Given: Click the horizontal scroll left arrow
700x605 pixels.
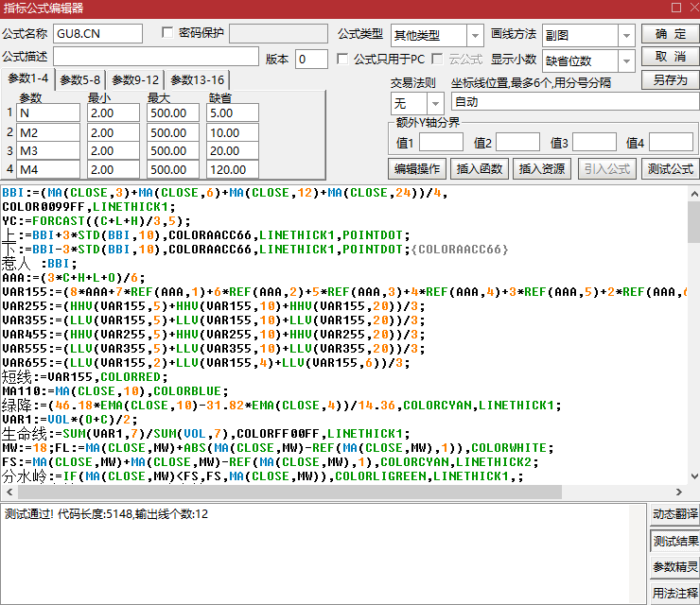Looking at the screenshot, I should point(9,493).
